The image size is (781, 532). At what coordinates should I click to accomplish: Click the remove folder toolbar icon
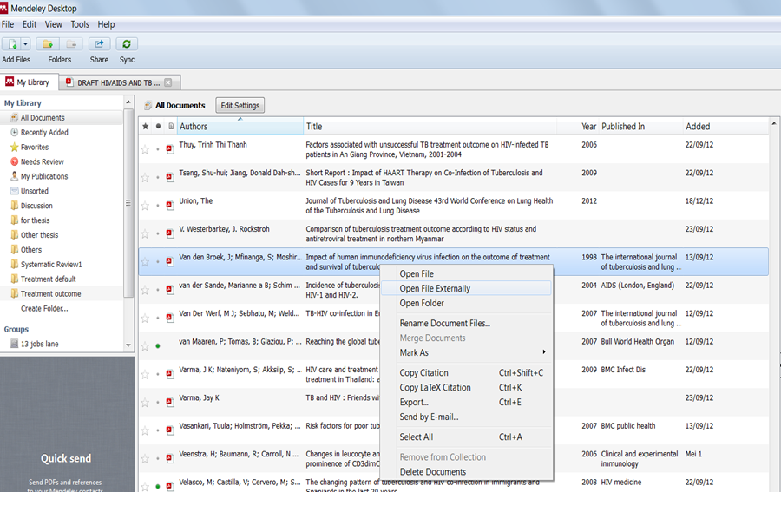pos(72,44)
